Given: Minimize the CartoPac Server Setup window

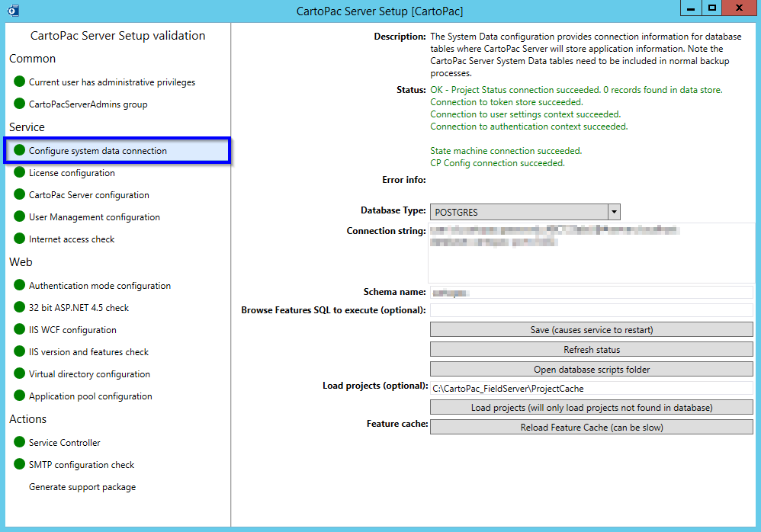Looking at the screenshot, I should click(x=691, y=8).
